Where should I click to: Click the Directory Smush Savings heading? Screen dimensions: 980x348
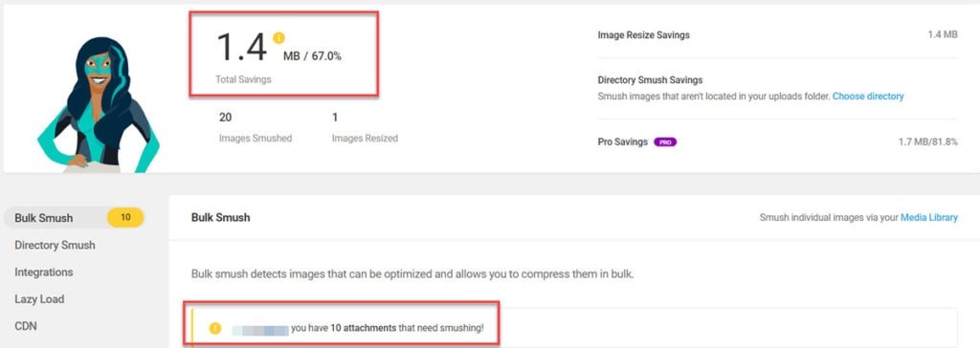pos(650,80)
